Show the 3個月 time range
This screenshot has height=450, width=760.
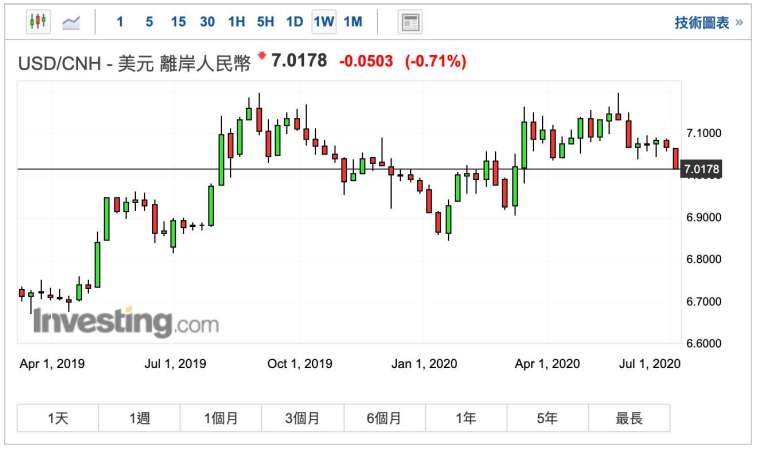[x=302, y=418]
